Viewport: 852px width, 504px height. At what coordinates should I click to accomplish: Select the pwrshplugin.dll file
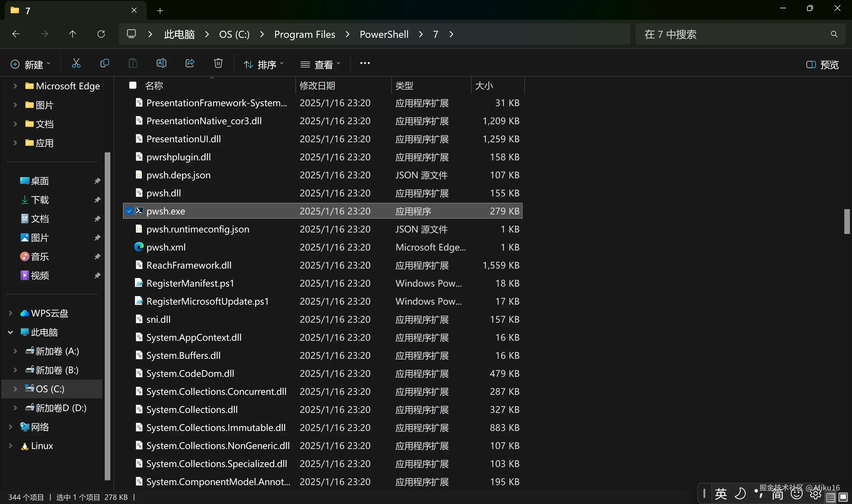point(322,157)
